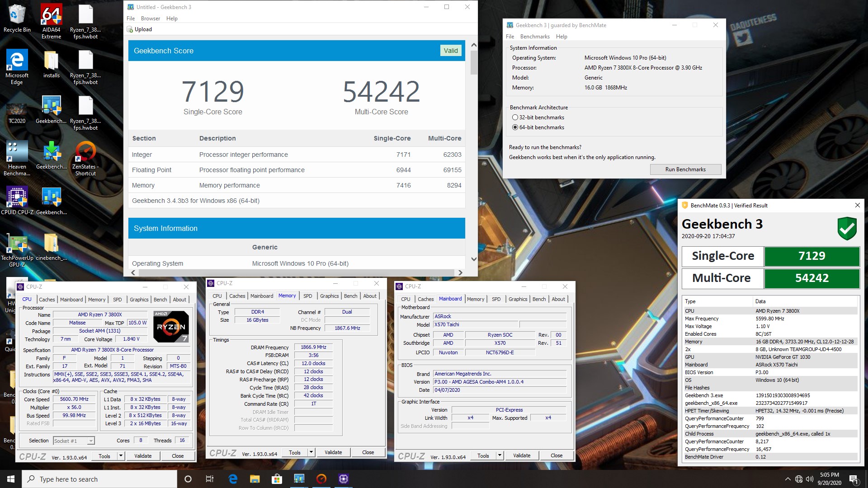Switch to Graphics tab in right CPU-Z window

click(518, 299)
